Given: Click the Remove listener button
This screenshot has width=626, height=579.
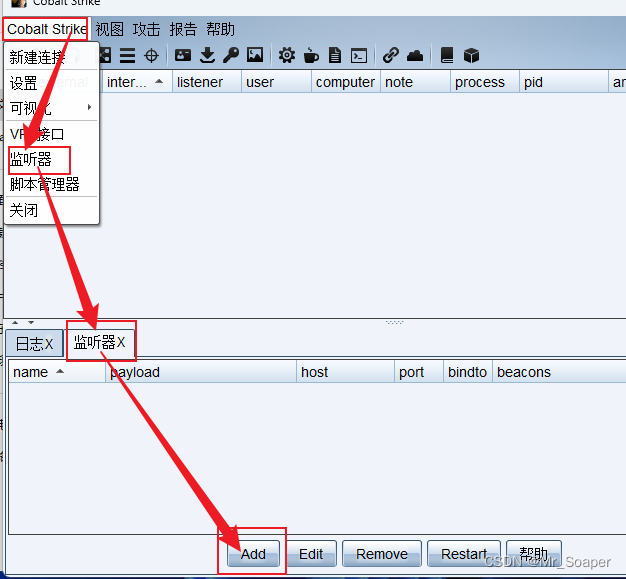Looking at the screenshot, I should 382,554.
